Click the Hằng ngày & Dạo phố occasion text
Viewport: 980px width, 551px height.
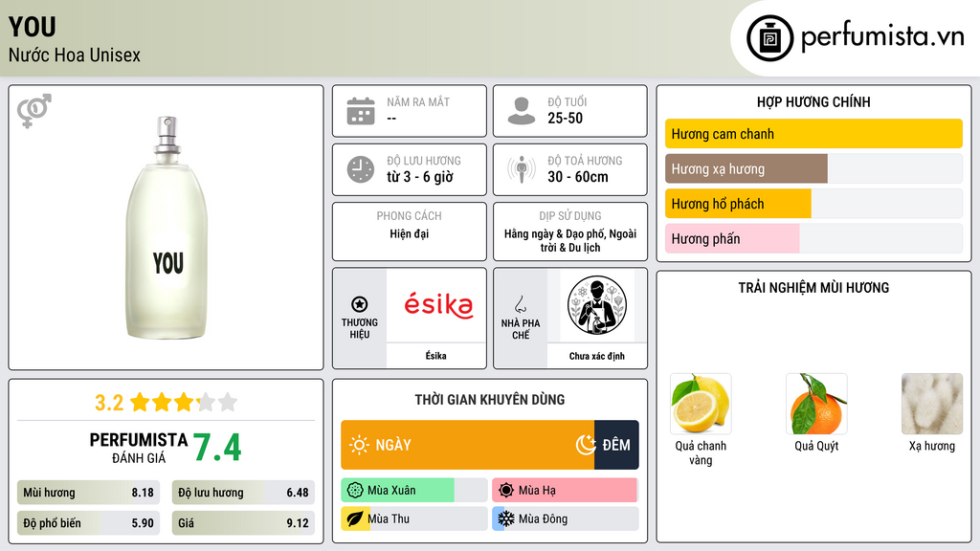[570, 240]
